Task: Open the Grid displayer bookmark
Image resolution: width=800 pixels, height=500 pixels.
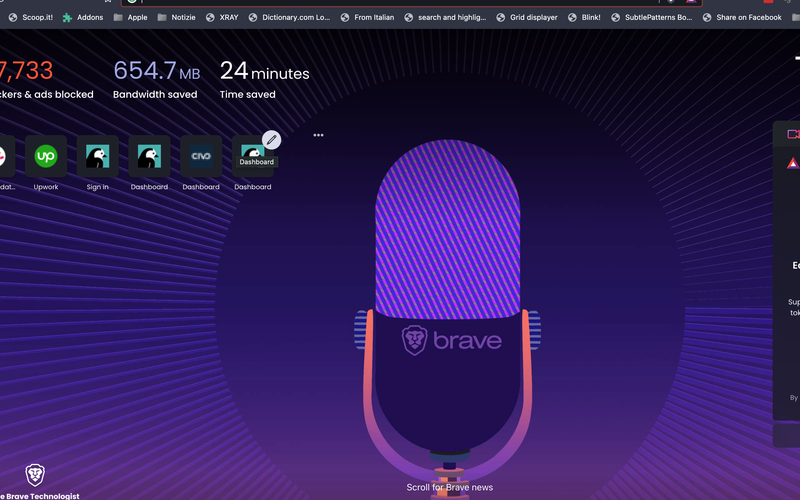Action: coord(527,17)
